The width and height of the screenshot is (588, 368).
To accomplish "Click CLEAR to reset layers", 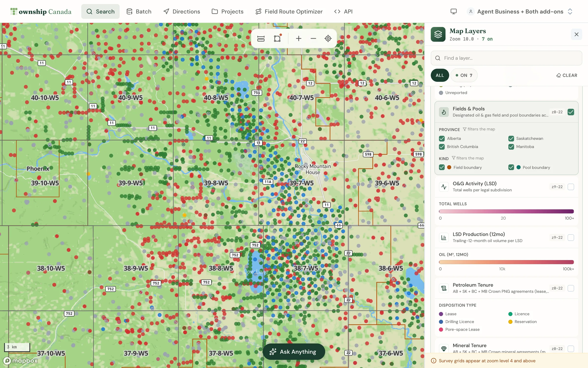I will [x=567, y=75].
